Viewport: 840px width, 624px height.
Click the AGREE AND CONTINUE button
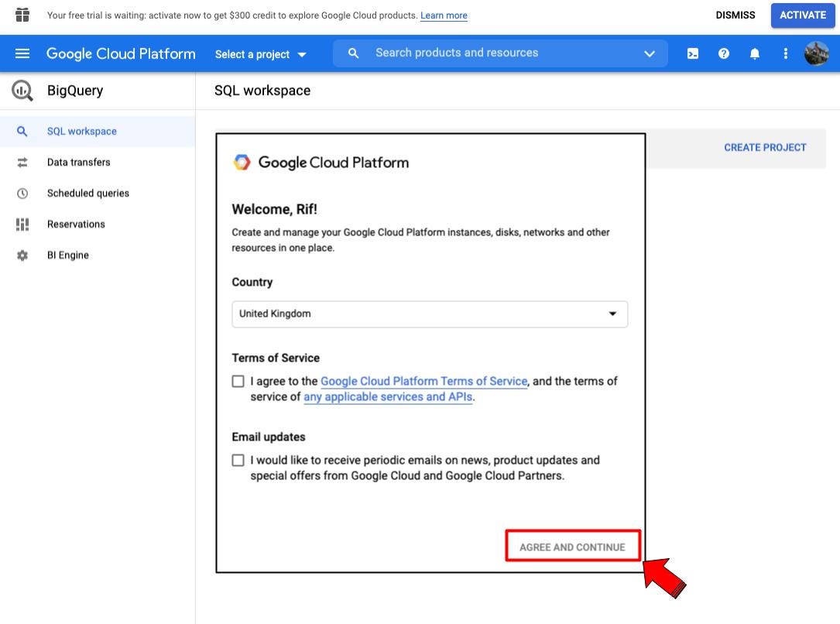pos(572,547)
